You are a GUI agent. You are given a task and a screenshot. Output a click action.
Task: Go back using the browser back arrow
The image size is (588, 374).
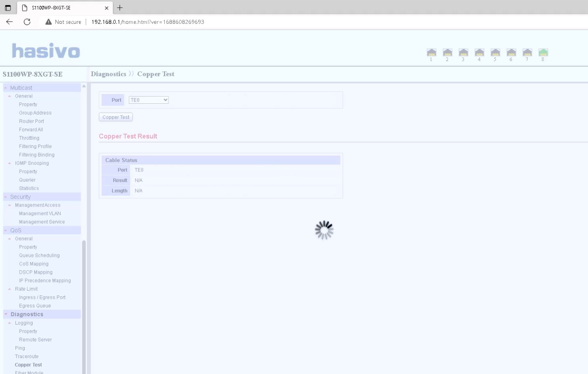pos(10,22)
